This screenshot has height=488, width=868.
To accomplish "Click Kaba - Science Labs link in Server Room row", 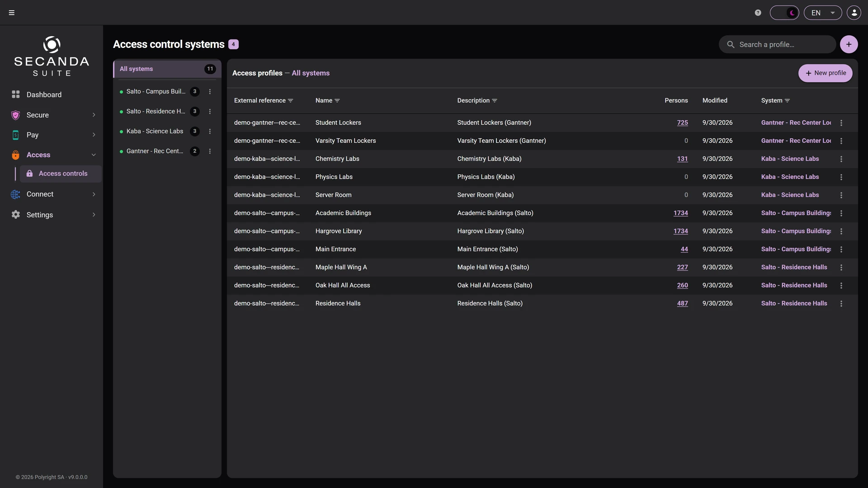I will click(x=790, y=195).
